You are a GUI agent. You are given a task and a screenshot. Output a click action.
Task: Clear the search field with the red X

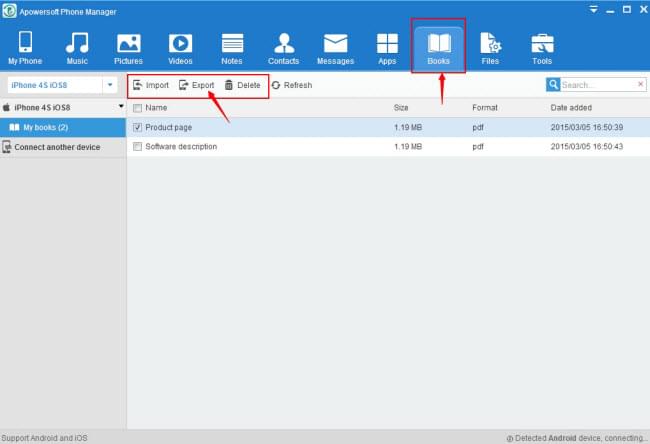click(640, 84)
